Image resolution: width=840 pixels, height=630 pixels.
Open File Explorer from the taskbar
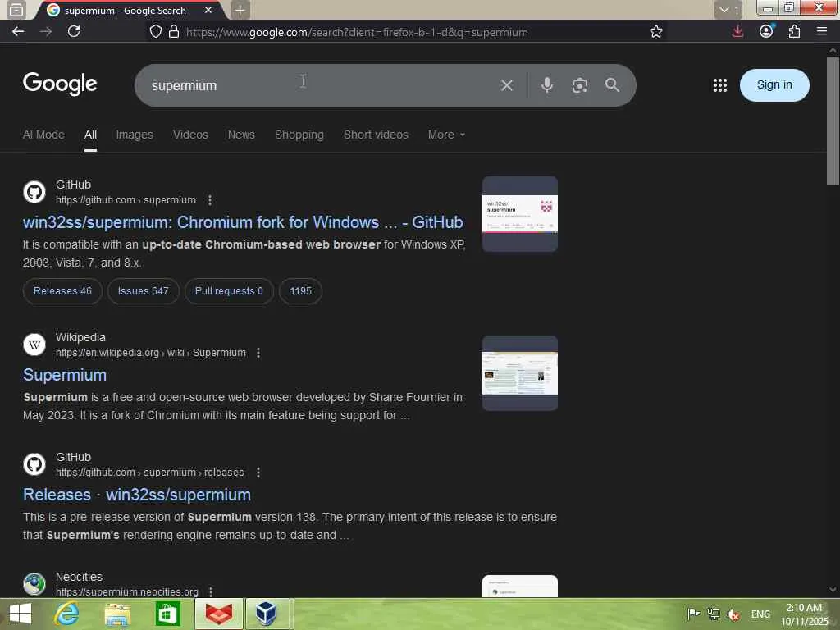click(117, 614)
